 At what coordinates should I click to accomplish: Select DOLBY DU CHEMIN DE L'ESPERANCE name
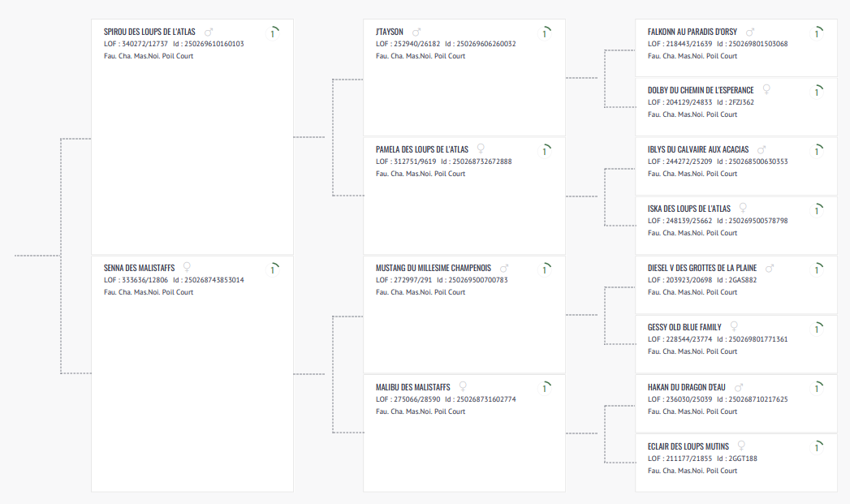[701, 91]
